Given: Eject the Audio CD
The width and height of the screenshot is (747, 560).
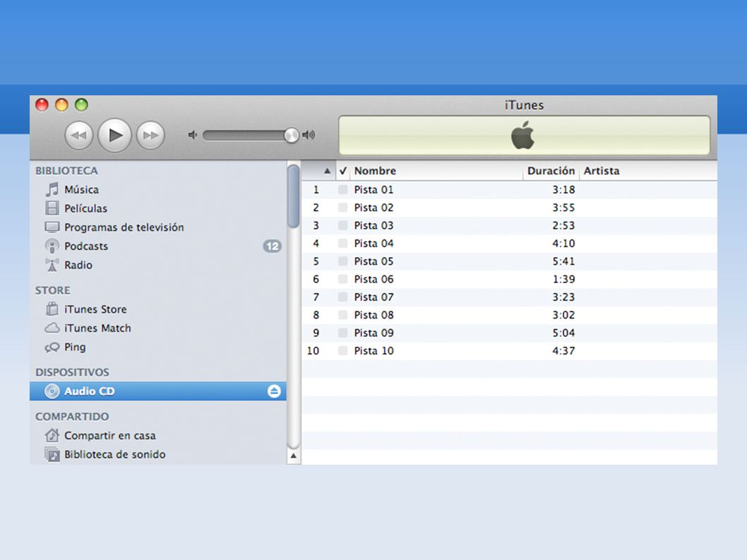Looking at the screenshot, I should [274, 391].
